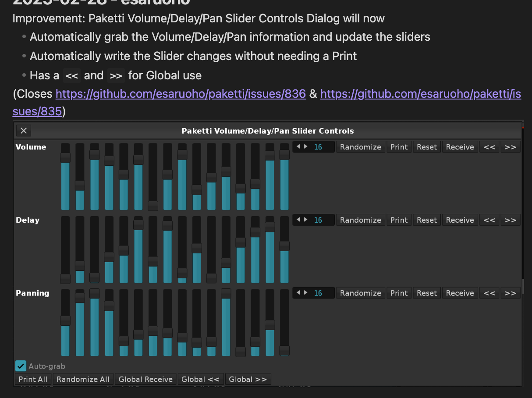Reset the Volume sliders
This screenshot has width=532, height=398.
pyautogui.click(x=427, y=147)
